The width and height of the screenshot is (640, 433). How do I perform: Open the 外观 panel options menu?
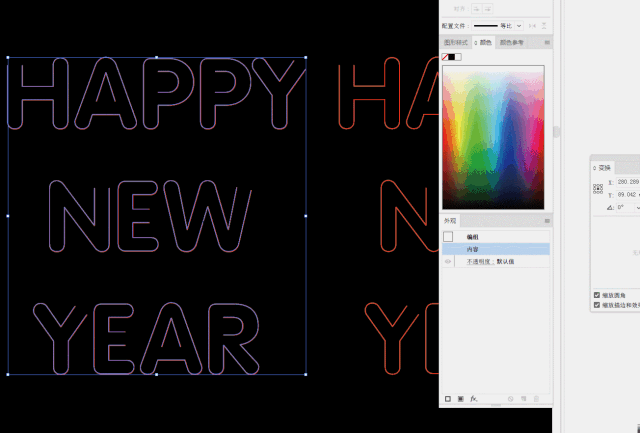547,221
